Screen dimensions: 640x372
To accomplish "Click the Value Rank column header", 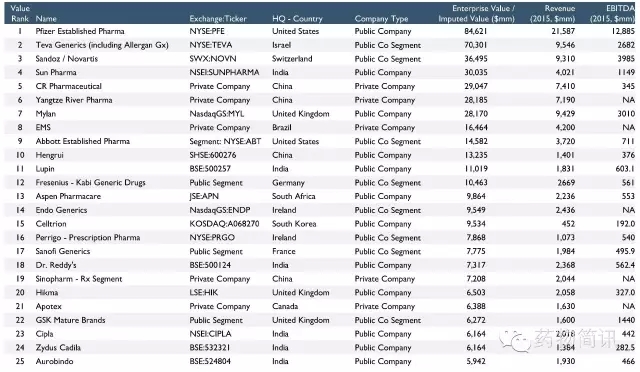I will [20, 13].
